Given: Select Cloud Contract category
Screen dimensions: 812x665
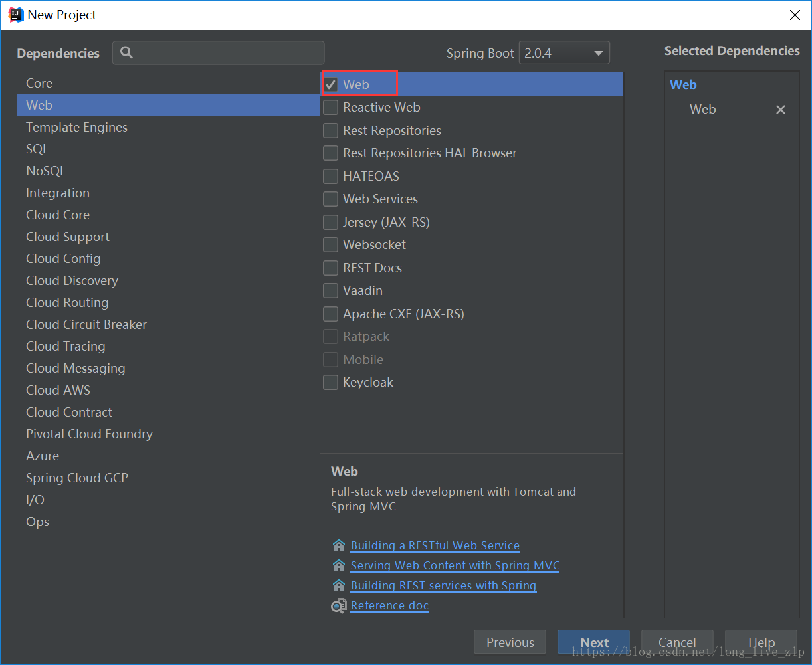Looking at the screenshot, I should coord(168,412).
